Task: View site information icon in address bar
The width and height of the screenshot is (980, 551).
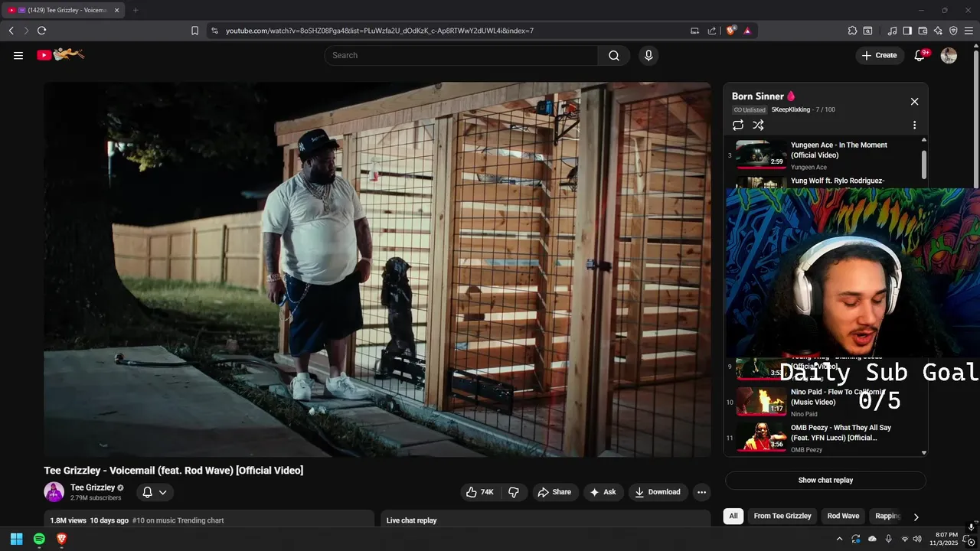Action: point(214,31)
